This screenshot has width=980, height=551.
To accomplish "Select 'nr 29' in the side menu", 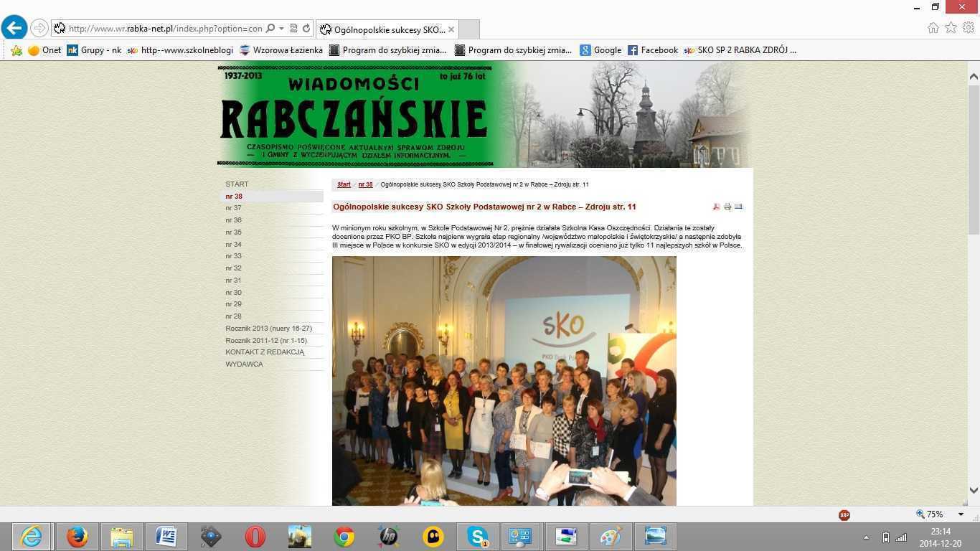I will (x=234, y=304).
